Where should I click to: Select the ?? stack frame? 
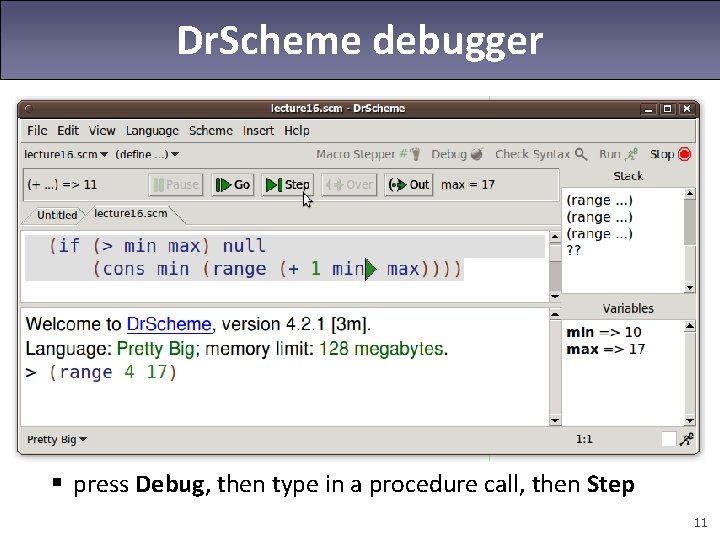(x=574, y=250)
